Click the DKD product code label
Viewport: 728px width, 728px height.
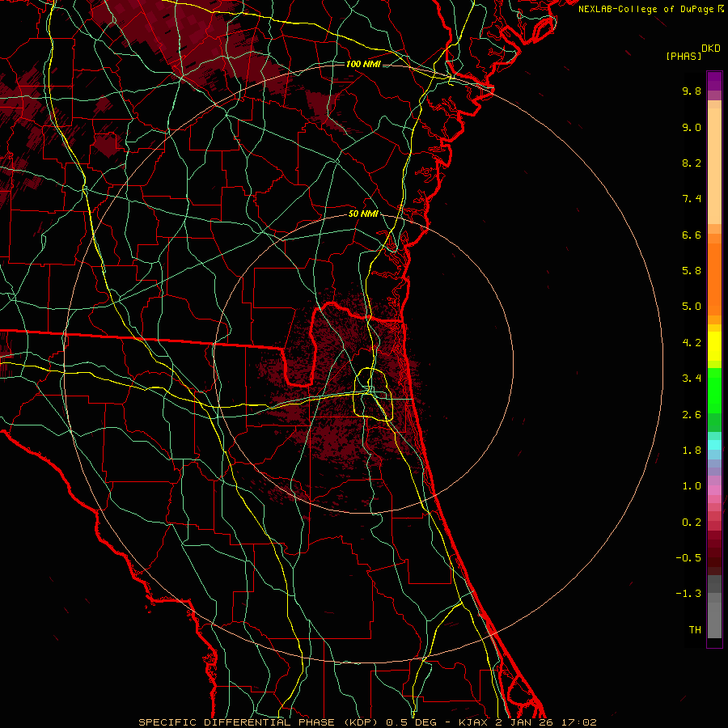click(711, 49)
